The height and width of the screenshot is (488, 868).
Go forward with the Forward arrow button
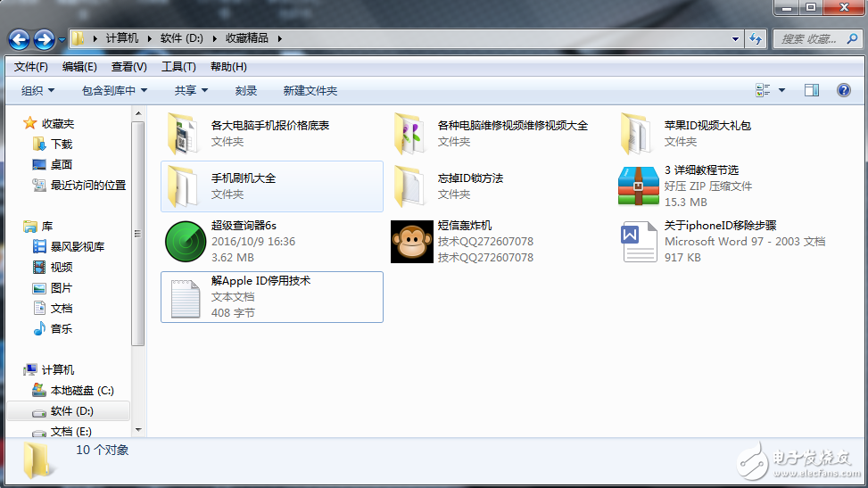click(x=44, y=38)
